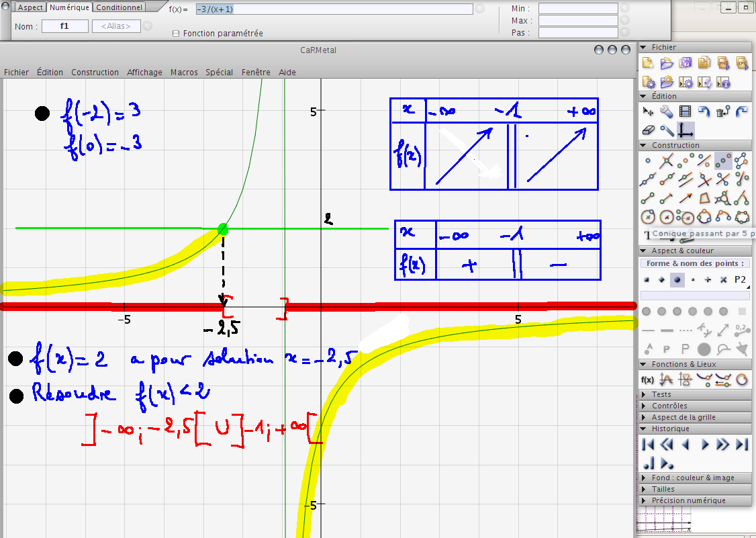Select the Intersection point tool

pyautogui.click(x=666, y=161)
